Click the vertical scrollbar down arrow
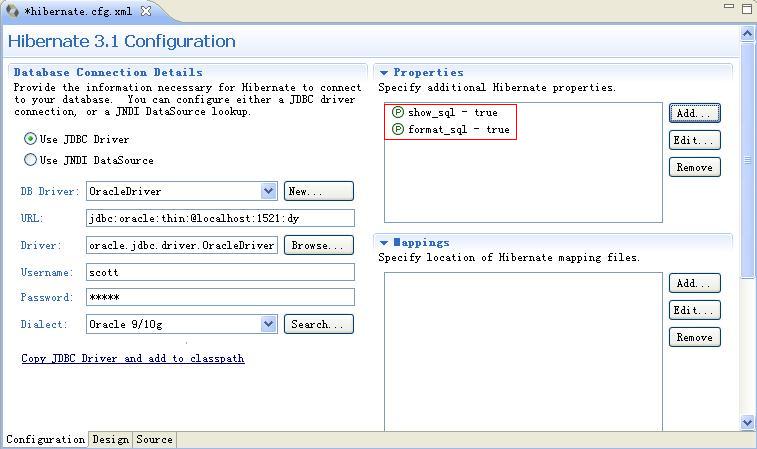757x449 pixels. pos(747,422)
